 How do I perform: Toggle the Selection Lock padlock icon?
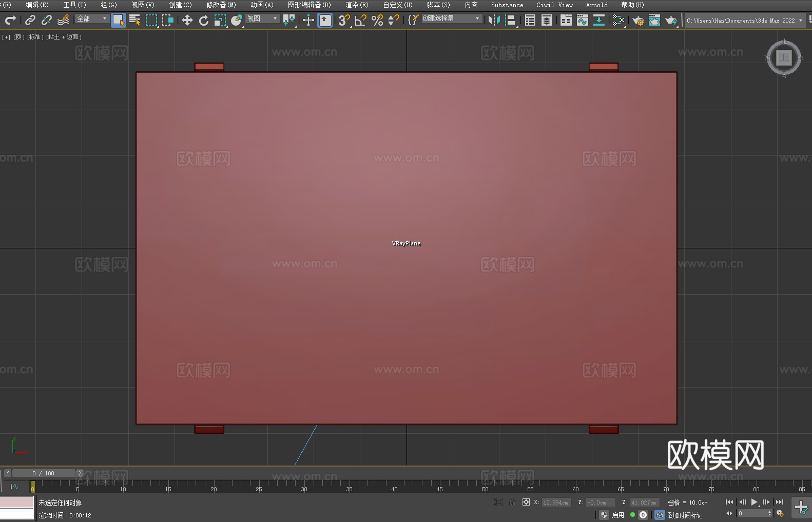512,502
